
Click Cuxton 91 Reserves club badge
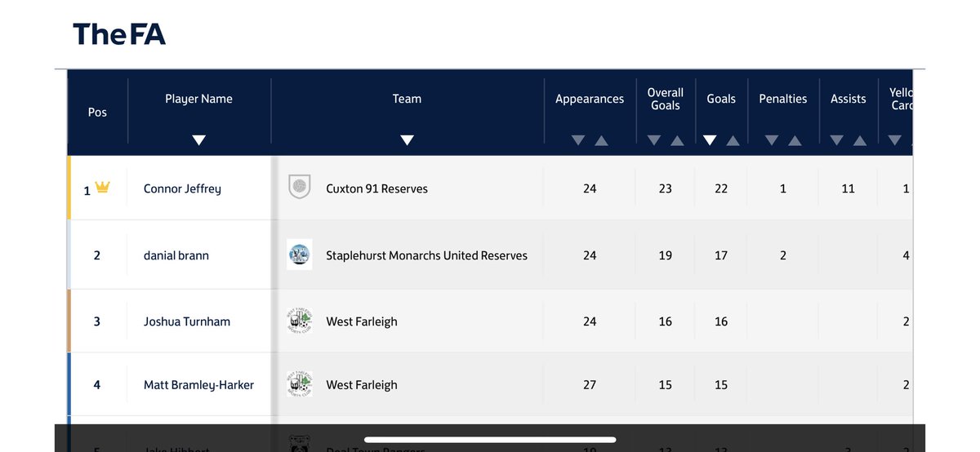[300, 187]
